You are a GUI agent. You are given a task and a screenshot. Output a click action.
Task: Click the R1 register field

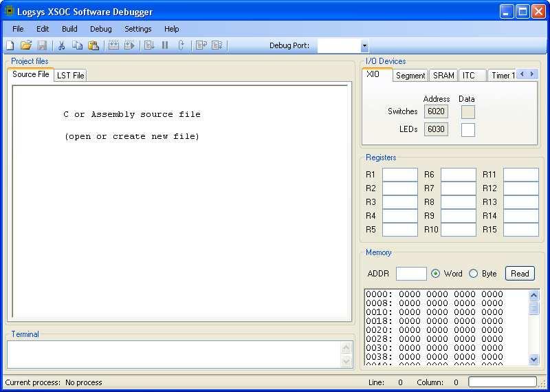(400, 175)
